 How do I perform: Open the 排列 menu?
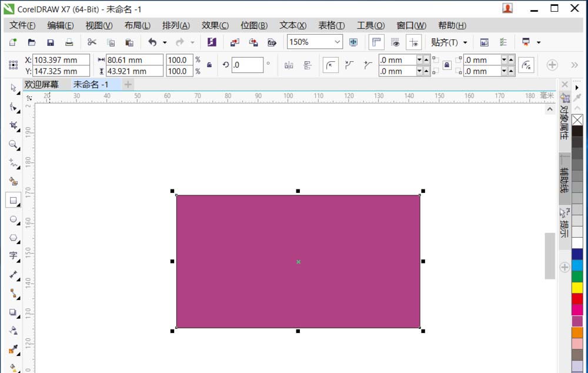pyautogui.click(x=176, y=25)
